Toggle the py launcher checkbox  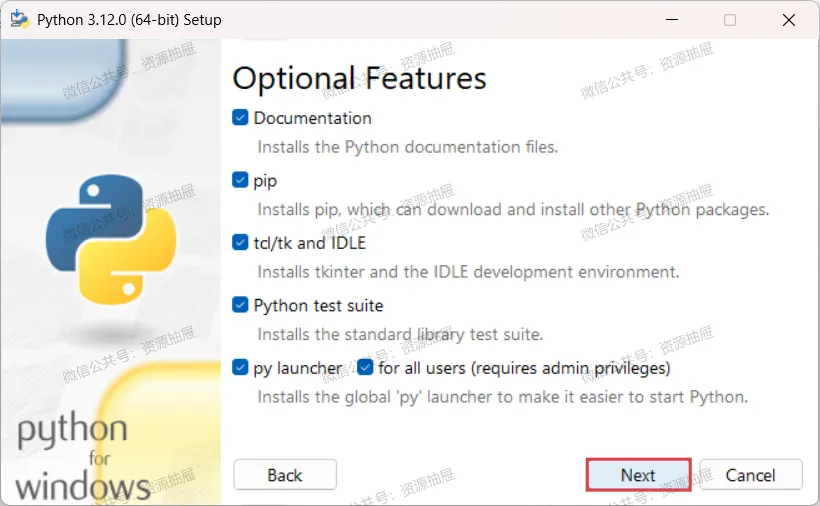[x=240, y=367]
